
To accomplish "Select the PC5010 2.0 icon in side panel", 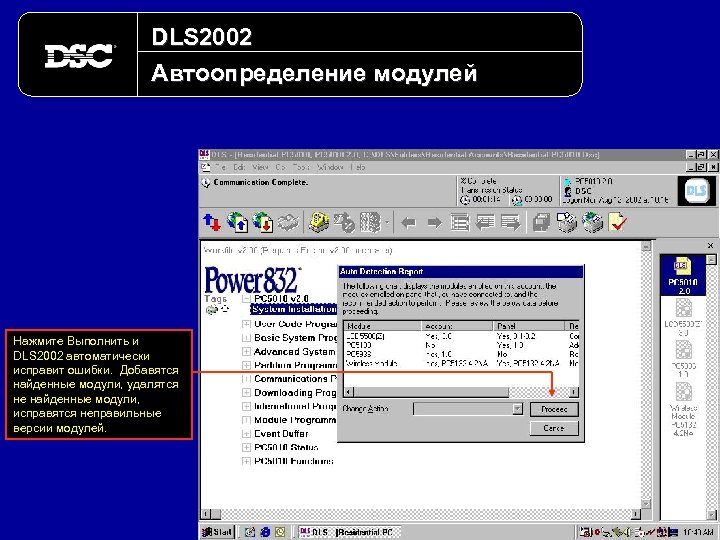I will pyautogui.click(x=683, y=276).
